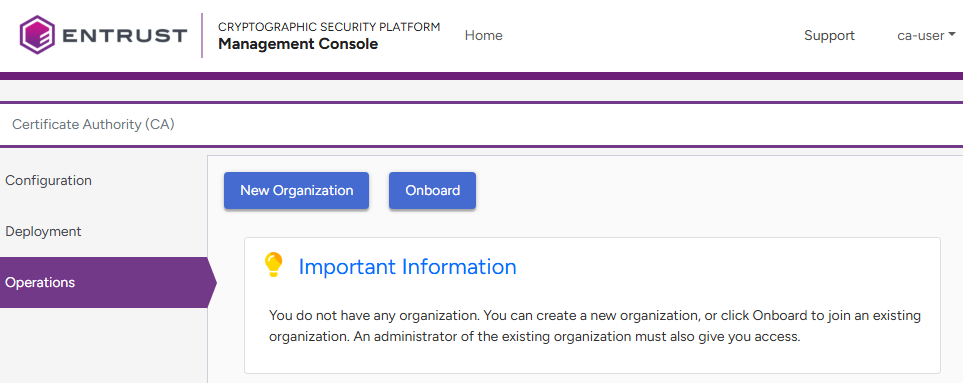The width and height of the screenshot is (963, 383).
Task: Click the Important Information heading
Action: (407, 266)
